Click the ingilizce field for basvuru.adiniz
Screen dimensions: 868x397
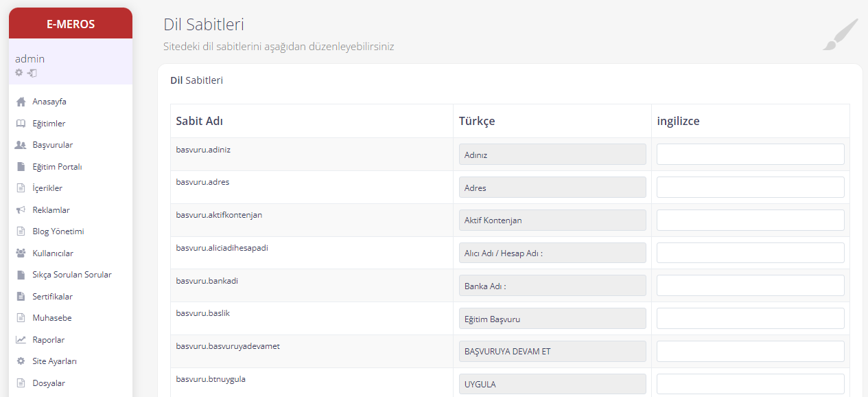[x=751, y=155]
